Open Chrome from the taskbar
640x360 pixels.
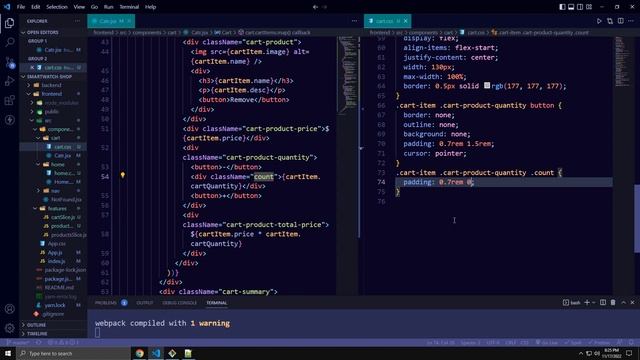[140, 353]
